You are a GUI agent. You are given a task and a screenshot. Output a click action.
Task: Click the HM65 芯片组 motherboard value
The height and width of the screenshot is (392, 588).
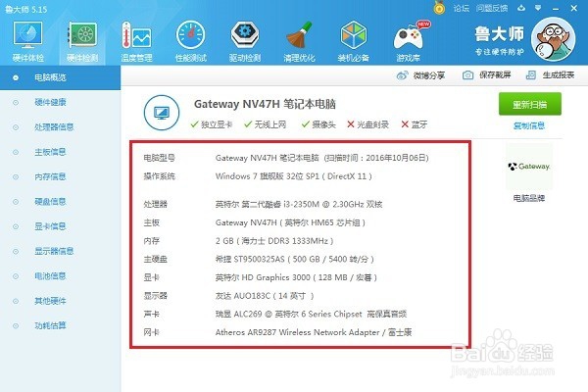(x=290, y=222)
